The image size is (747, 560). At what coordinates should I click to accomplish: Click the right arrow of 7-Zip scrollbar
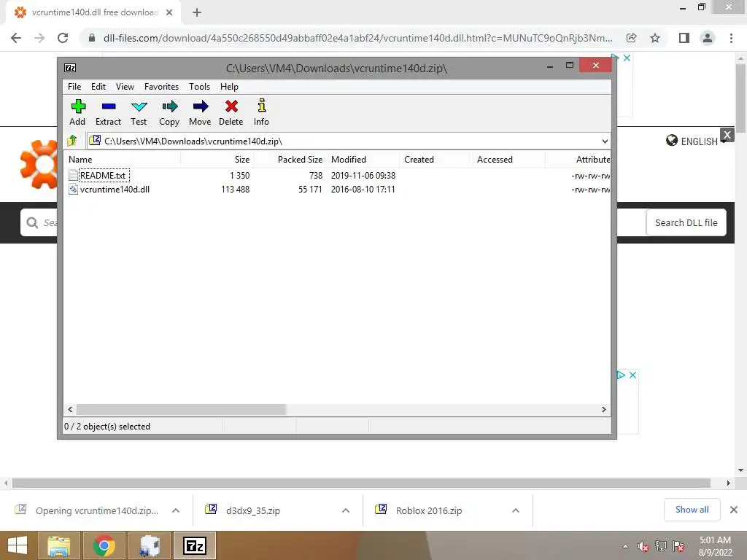[x=603, y=409]
